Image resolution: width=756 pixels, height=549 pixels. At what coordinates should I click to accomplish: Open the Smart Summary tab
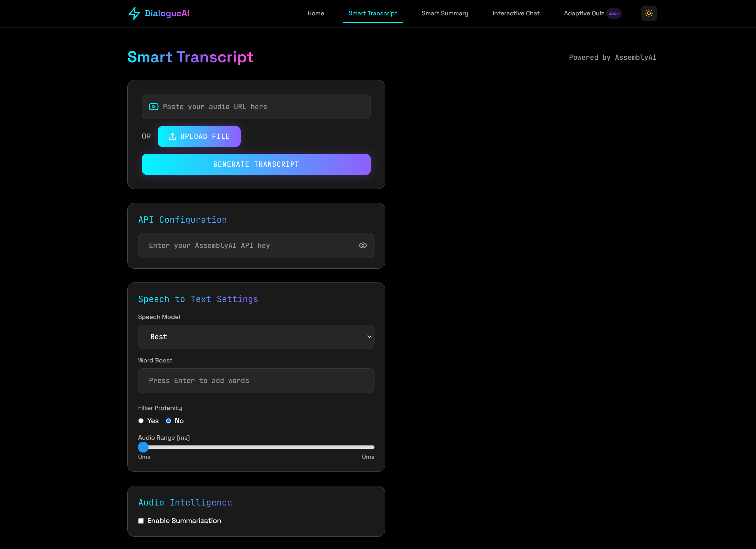[445, 13]
